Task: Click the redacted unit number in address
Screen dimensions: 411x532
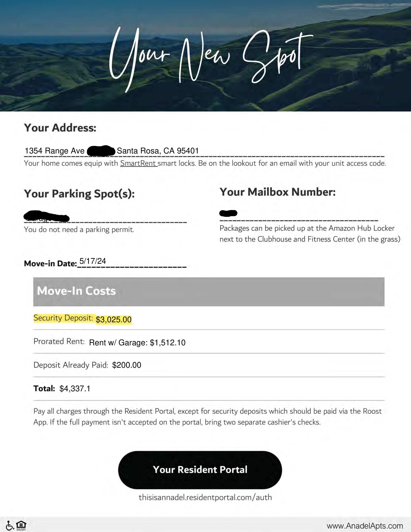Action: tap(101, 151)
